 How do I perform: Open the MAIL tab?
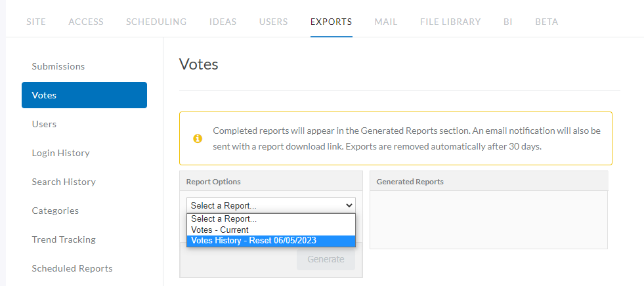385,22
